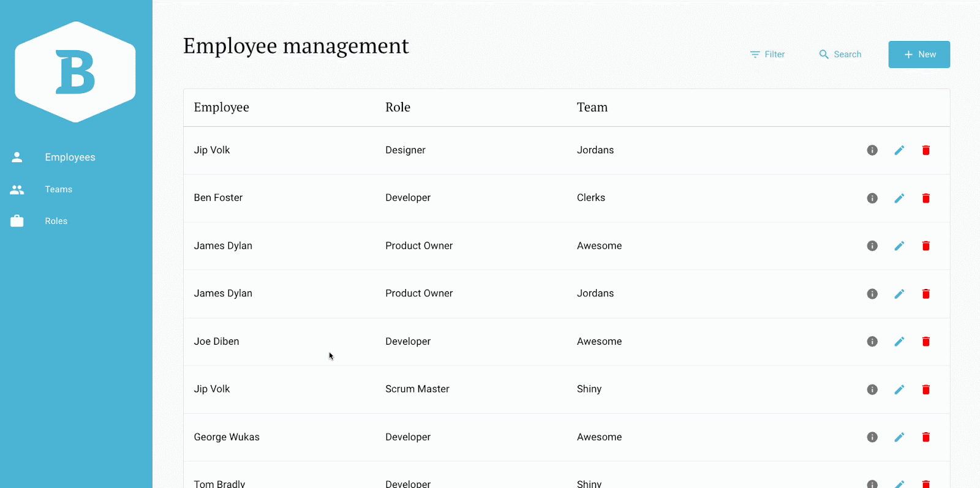Click the Employee management heading
The height and width of the screenshot is (488, 980).
click(296, 47)
